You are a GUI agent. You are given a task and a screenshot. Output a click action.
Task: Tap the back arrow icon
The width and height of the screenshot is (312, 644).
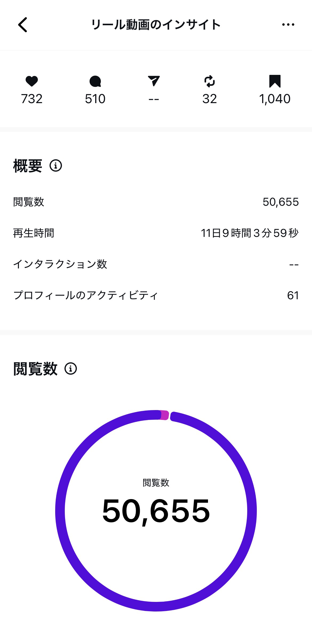tap(23, 25)
